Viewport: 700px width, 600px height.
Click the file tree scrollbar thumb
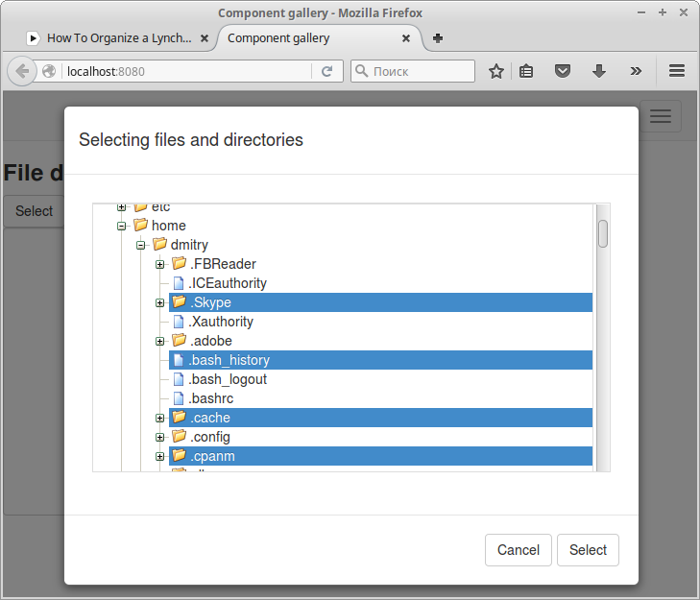(x=603, y=233)
